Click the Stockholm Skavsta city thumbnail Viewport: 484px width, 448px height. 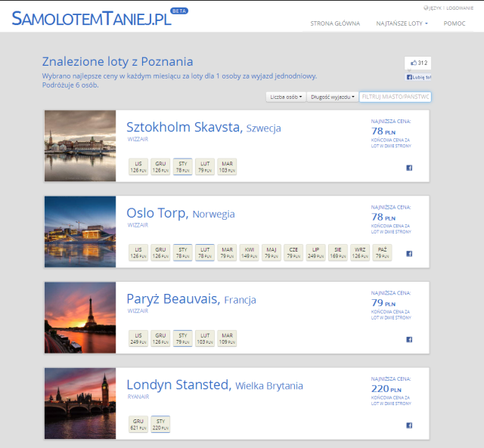click(x=80, y=146)
